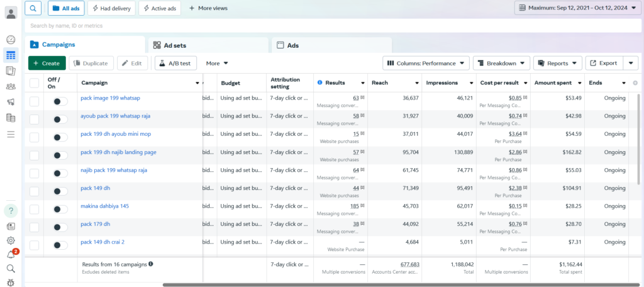Toggle on pack 179 dh campaign

[x=60, y=227]
